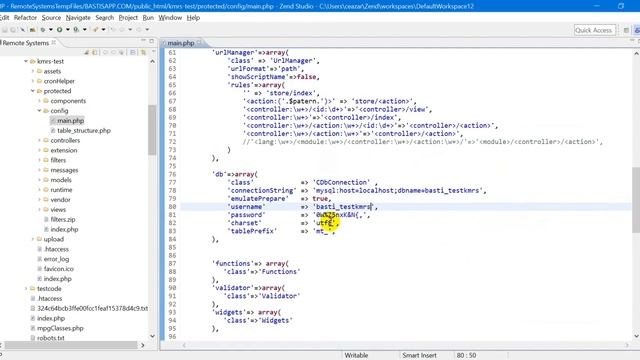
Task: Click the tree horizontal scrollbar right arrow
Action: pos(142,345)
